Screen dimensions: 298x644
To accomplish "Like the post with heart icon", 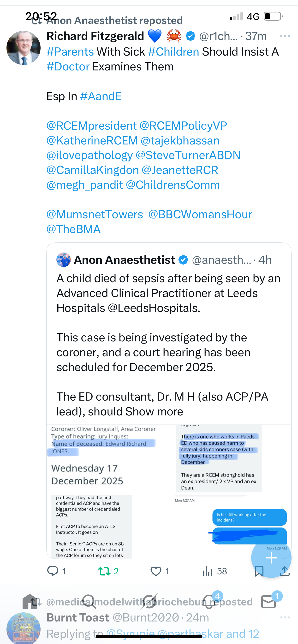I will 156,571.
